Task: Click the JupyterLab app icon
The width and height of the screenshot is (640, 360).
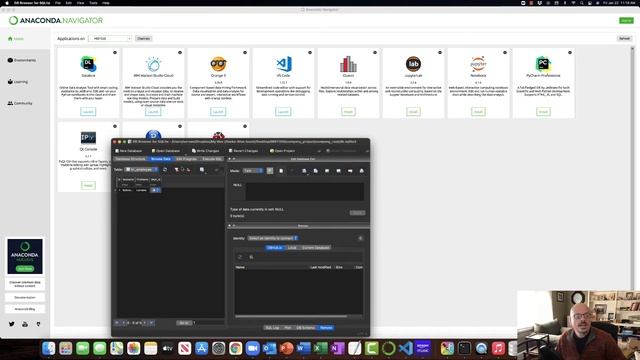Action: [x=413, y=64]
